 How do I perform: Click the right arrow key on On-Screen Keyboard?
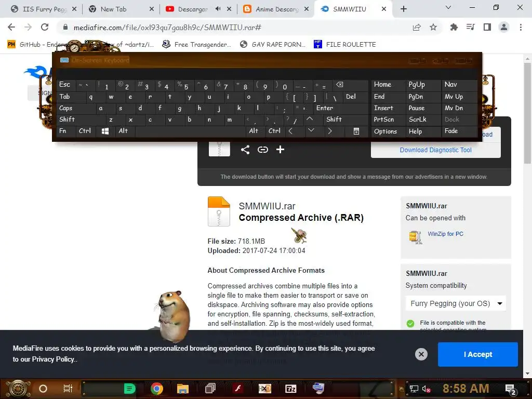pos(330,131)
